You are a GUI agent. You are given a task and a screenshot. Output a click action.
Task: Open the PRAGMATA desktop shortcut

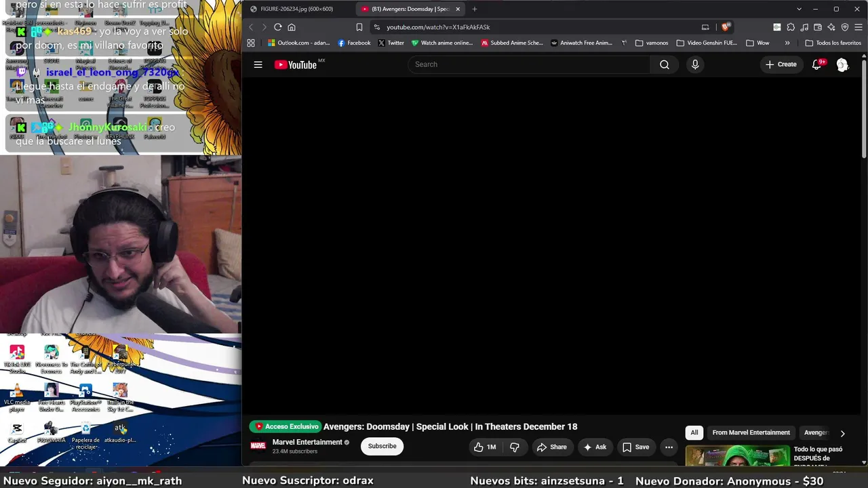click(51, 432)
